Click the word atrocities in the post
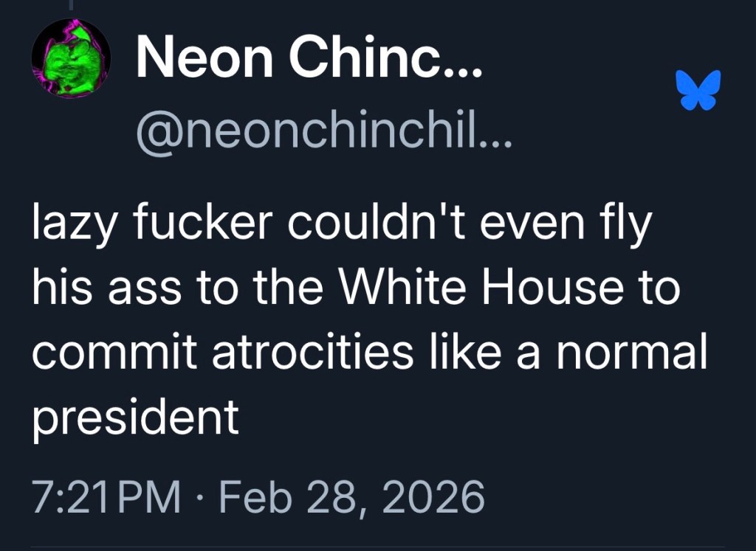The height and width of the screenshot is (551, 756). (x=312, y=353)
